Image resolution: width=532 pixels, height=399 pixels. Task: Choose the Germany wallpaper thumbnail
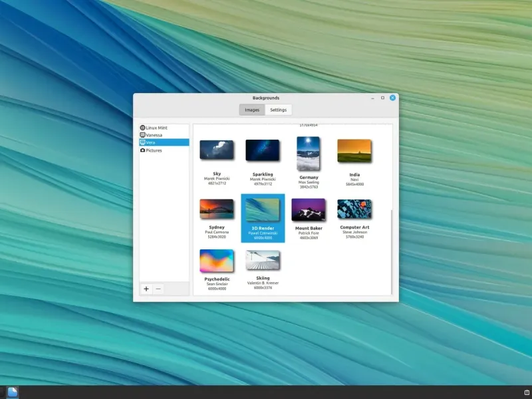(309, 154)
